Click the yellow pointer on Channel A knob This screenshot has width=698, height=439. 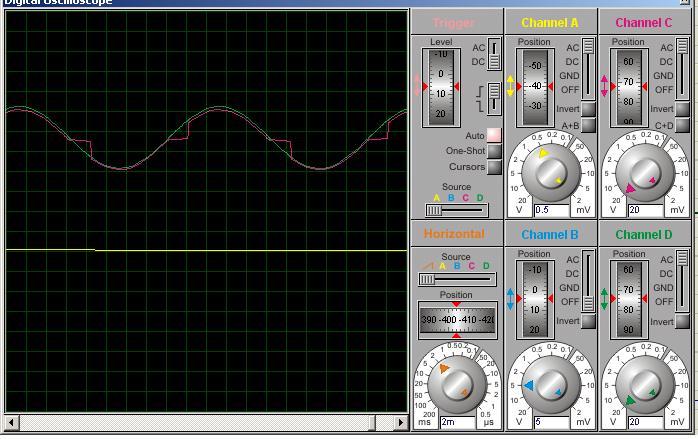pos(542,154)
